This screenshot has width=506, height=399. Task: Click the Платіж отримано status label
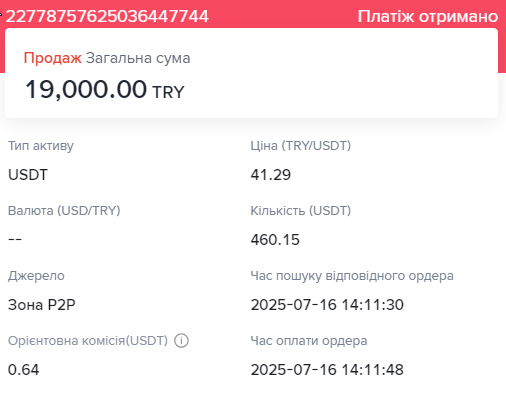coord(428,16)
